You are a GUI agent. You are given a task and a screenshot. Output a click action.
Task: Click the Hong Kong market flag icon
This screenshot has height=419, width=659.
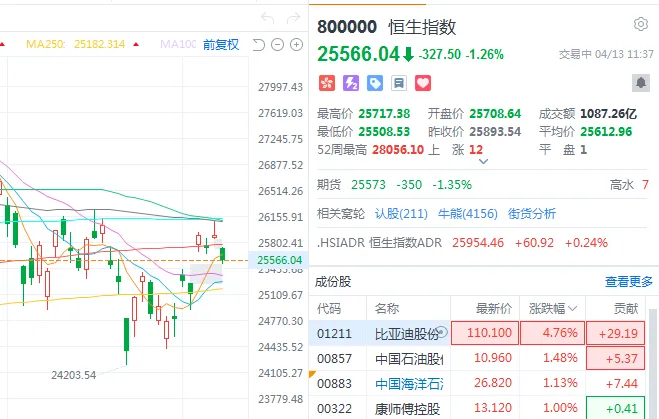pos(327,83)
